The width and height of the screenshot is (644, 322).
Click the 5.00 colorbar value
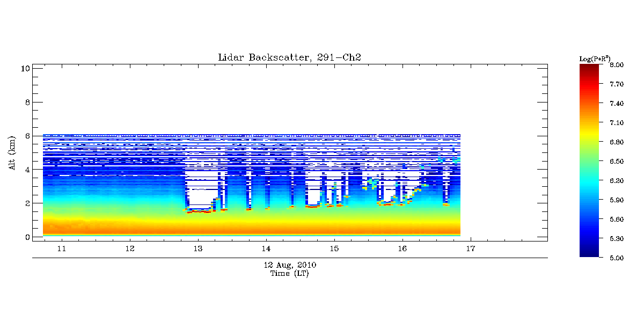coord(616,258)
